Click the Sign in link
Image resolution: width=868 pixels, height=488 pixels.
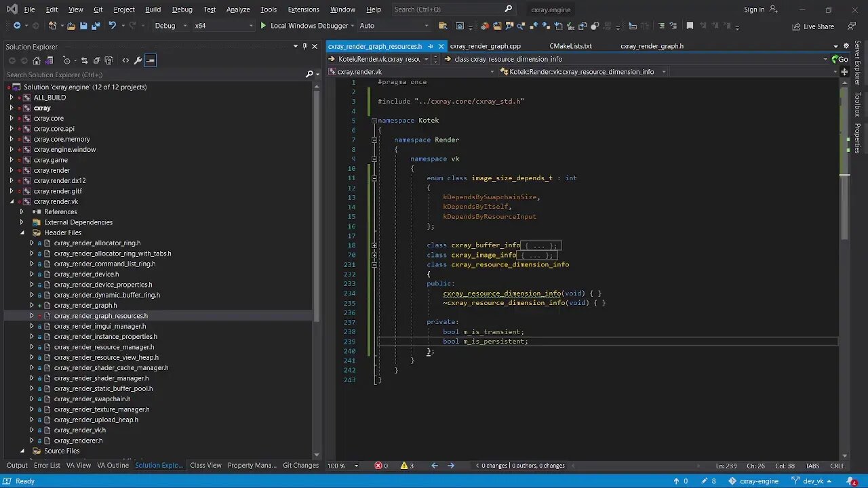click(x=753, y=9)
